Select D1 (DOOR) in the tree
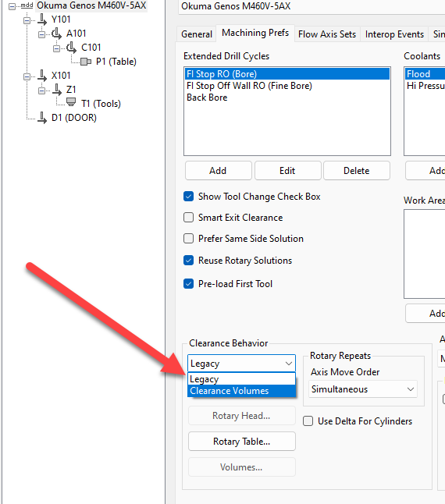Image resolution: width=445 pixels, height=504 pixels. click(x=74, y=118)
